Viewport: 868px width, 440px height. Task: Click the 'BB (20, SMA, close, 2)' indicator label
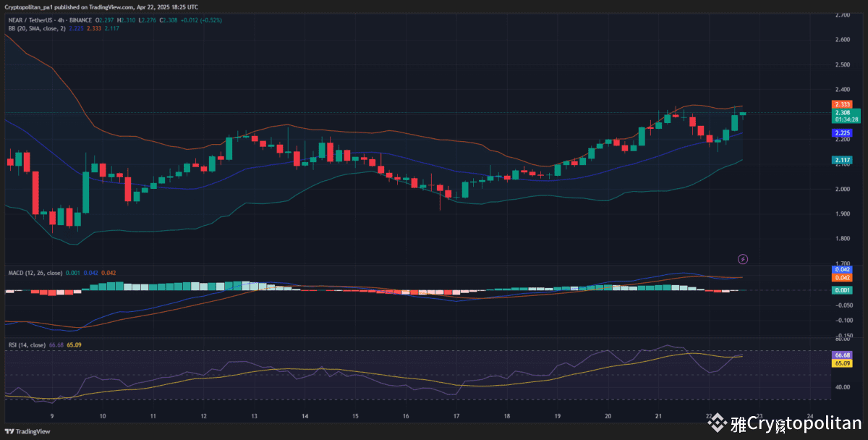tap(37, 28)
